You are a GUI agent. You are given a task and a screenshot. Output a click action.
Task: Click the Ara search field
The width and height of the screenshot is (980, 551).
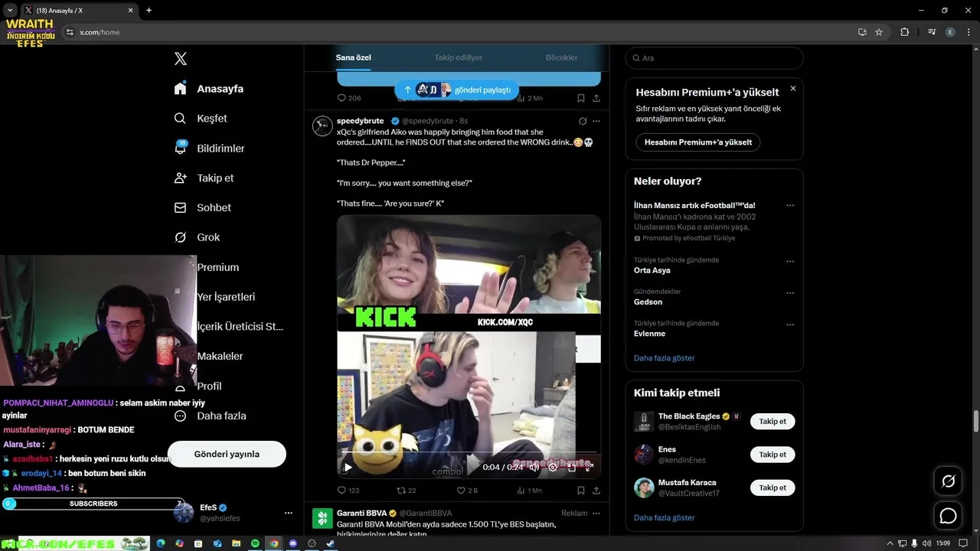pyautogui.click(x=714, y=58)
